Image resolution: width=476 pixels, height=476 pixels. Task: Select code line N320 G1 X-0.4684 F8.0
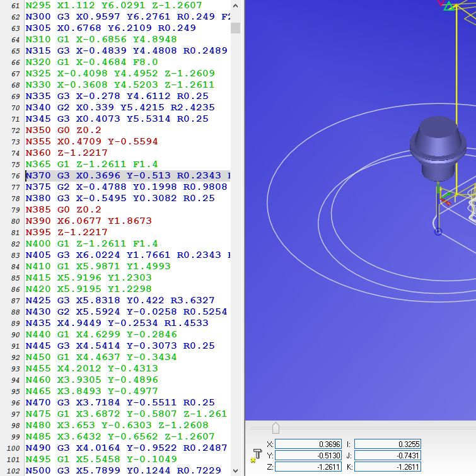(91, 62)
